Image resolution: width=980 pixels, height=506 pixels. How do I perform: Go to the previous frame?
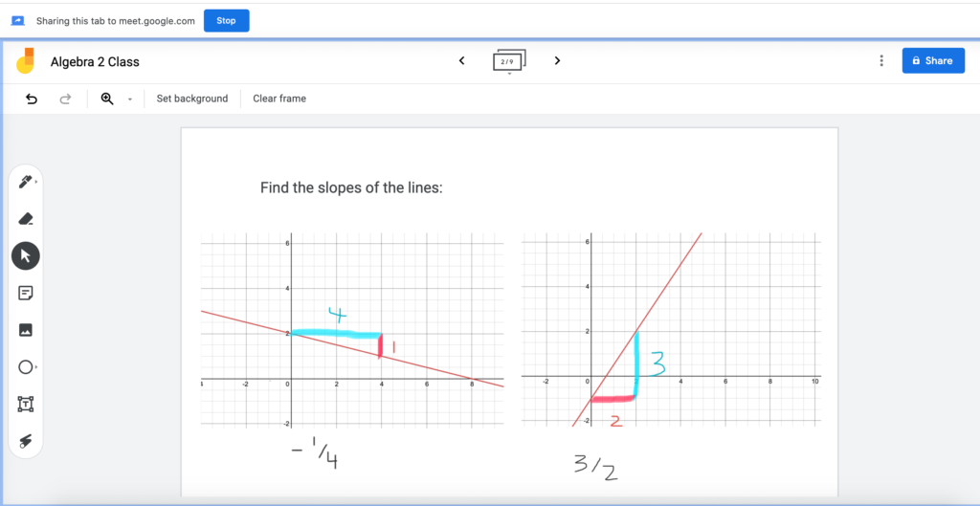tap(462, 60)
